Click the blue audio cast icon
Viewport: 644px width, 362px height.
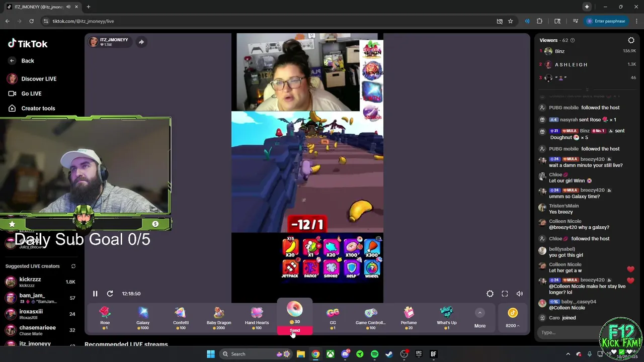click(x=527, y=21)
